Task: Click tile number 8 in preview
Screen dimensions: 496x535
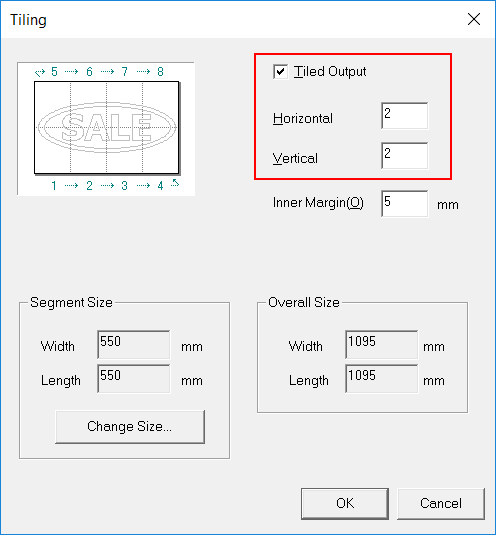Action: pyautogui.click(x=160, y=72)
